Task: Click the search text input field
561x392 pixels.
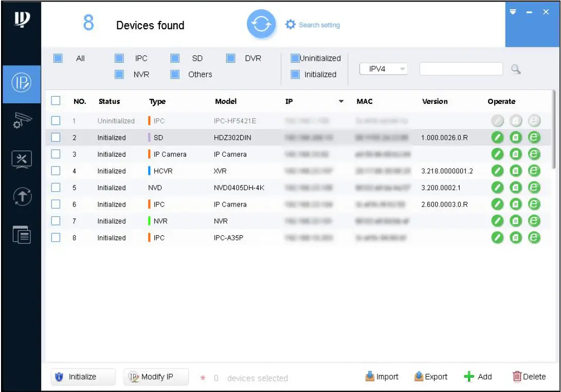Action: pyautogui.click(x=461, y=69)
